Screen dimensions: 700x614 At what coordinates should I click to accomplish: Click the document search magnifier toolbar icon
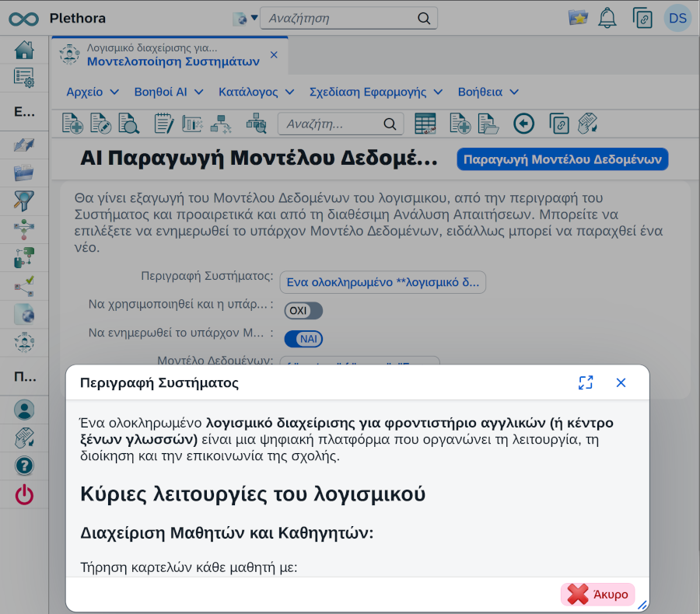(128, 123)
